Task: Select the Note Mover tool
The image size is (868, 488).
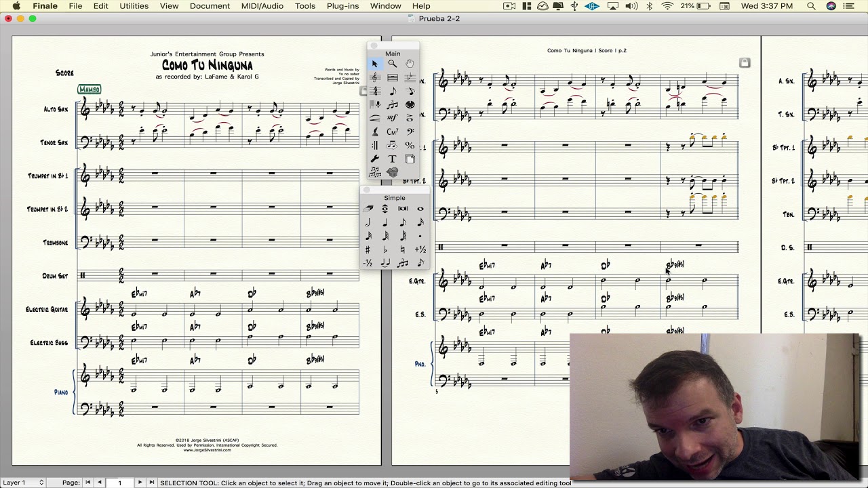Action: click(x=393, y=145)
